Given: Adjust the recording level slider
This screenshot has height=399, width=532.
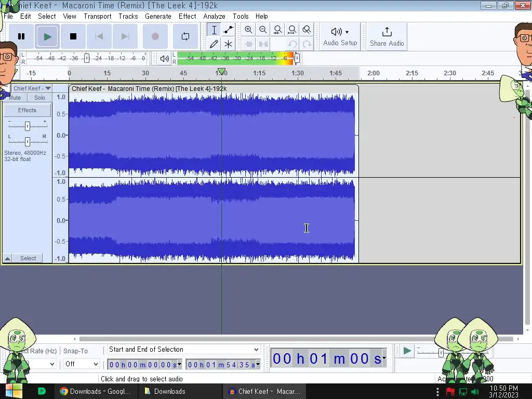Looking at the screenshot, I should point(87,58).
